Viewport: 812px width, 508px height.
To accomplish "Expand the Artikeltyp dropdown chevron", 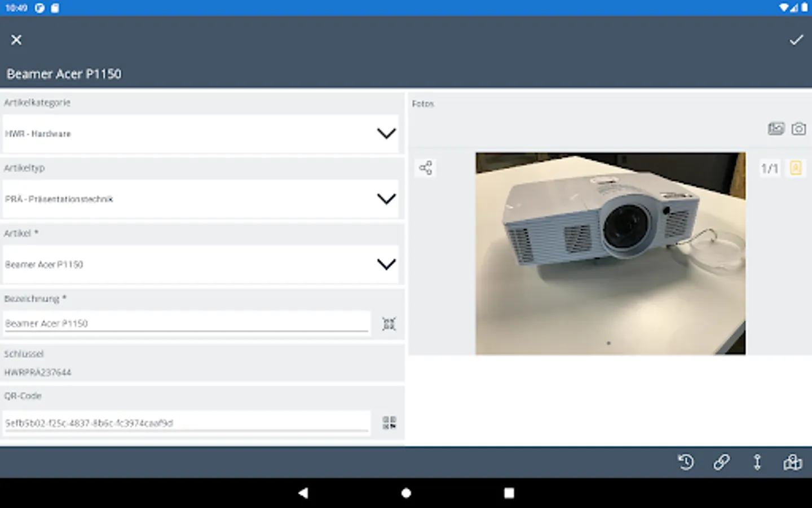I will tap(386, 199).
